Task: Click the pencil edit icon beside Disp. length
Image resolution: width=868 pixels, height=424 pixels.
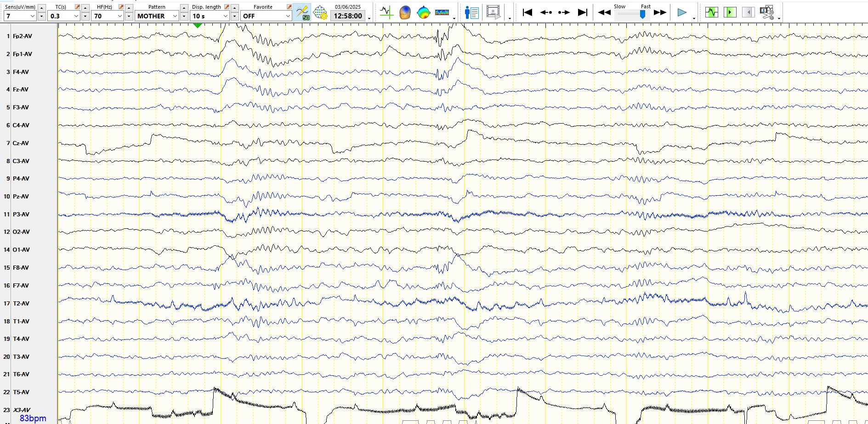Action: pos(227,7)
